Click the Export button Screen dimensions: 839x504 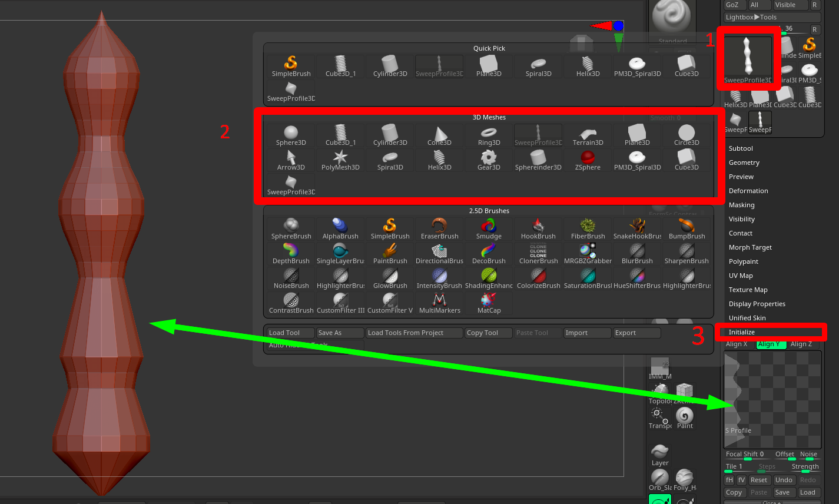point(637,333)
